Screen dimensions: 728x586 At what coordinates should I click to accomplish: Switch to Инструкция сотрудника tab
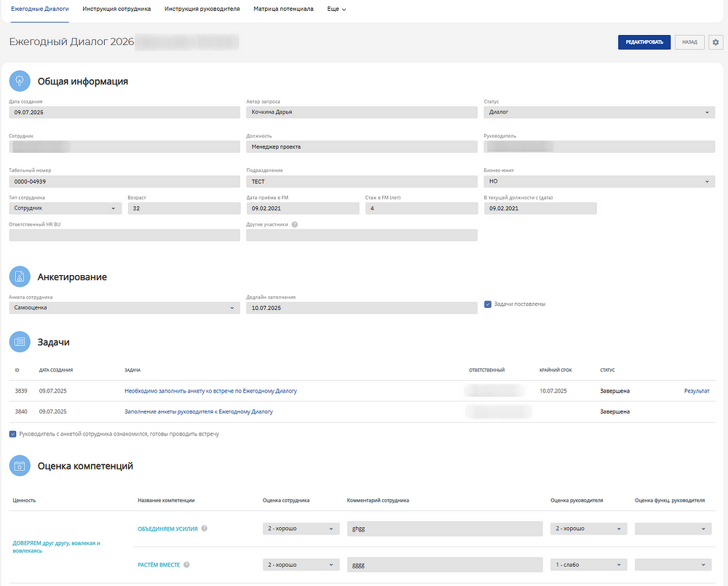pos(116,9)
